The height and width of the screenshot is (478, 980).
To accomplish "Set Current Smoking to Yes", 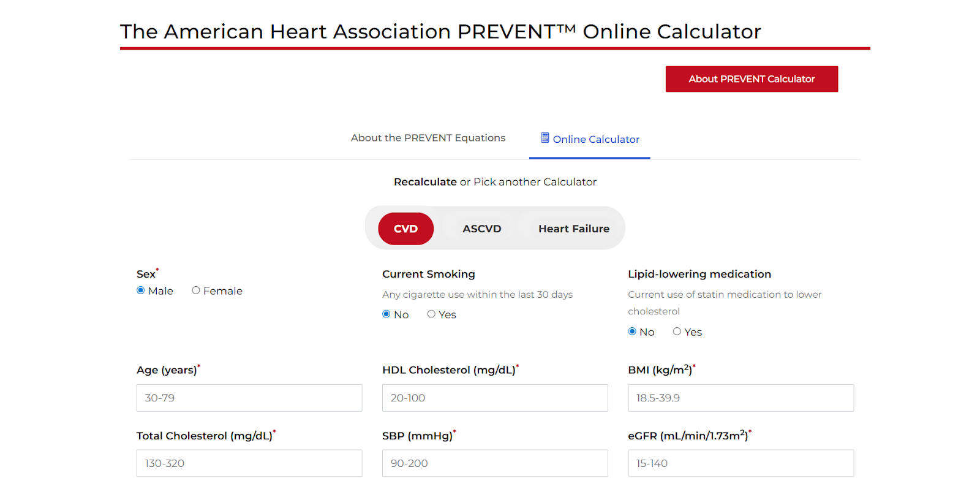I will (431, 314).
